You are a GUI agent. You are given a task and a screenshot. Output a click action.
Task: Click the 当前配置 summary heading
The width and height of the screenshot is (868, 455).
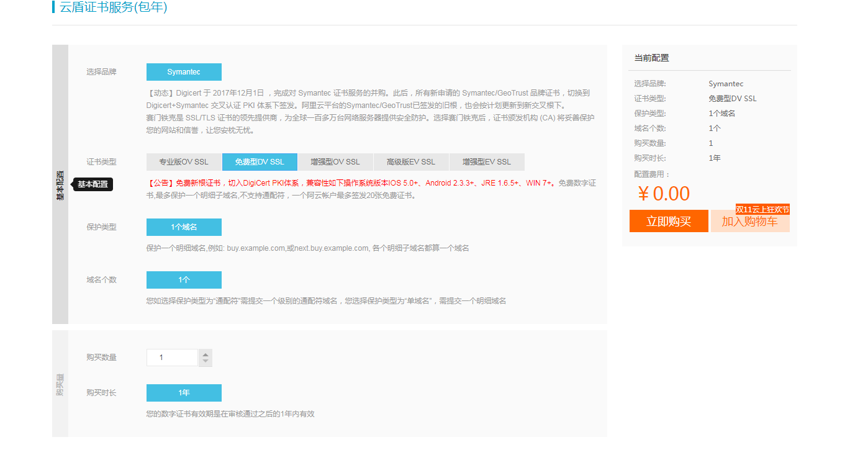click(651, 58)
